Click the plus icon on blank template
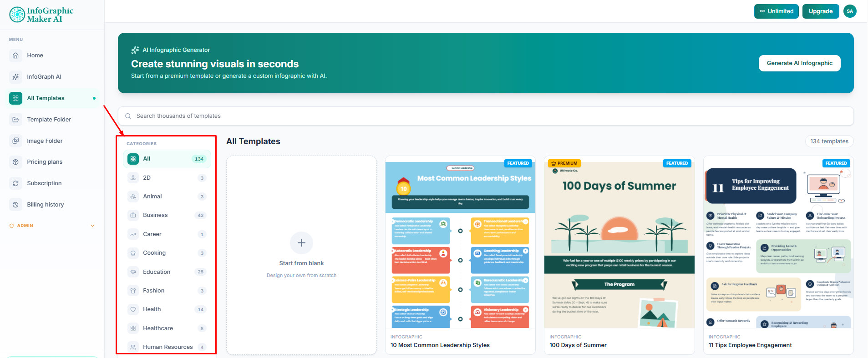 [x=301, y=243]
